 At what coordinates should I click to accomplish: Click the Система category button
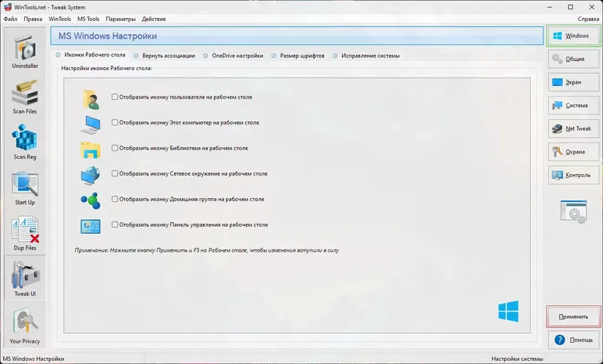point(574,106)
